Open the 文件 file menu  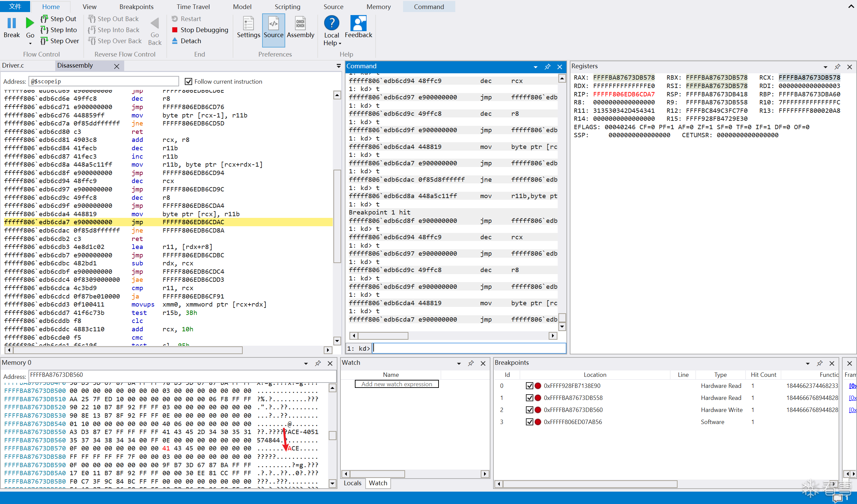coord(15,7)
